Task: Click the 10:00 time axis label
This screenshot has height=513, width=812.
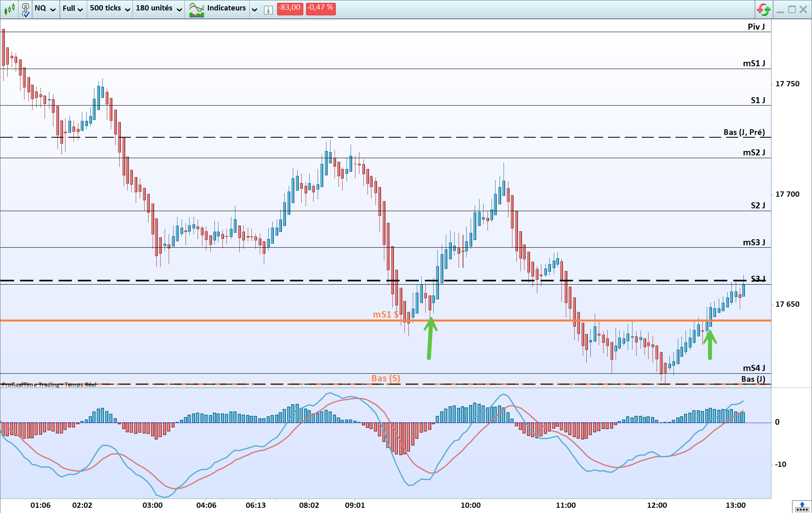Action: pos(470,505)
